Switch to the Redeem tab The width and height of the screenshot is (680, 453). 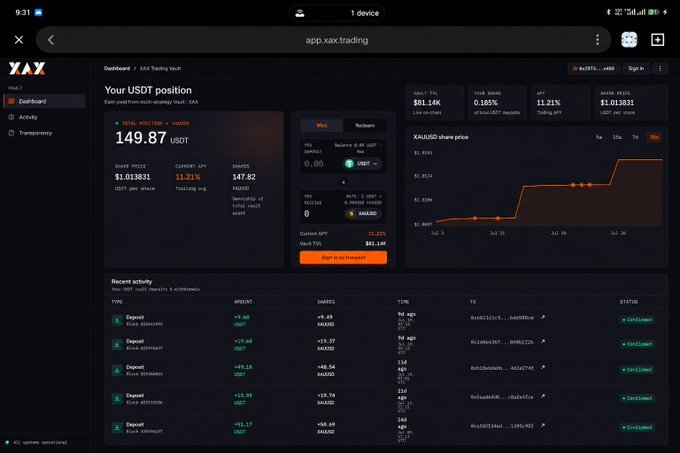(365, 125)
